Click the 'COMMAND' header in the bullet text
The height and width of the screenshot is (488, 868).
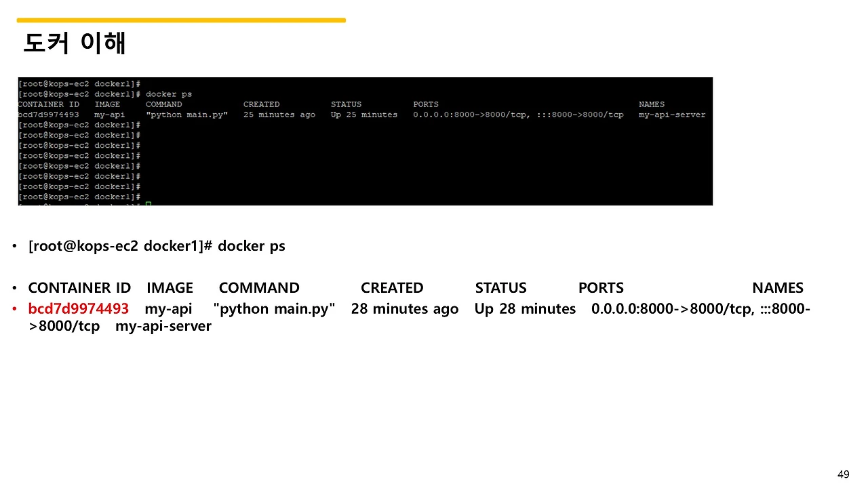259,288
